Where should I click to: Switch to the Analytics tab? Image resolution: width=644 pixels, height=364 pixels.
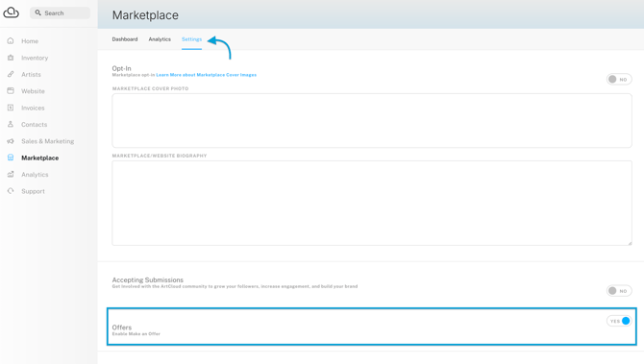[x=160, y=39]
